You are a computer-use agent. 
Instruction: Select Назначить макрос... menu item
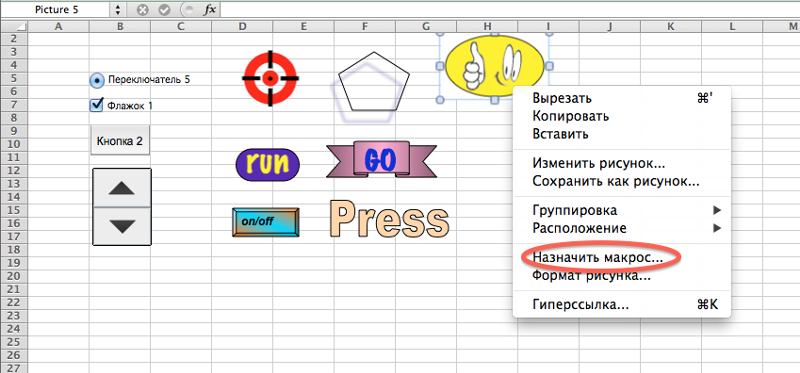point(621,258)
